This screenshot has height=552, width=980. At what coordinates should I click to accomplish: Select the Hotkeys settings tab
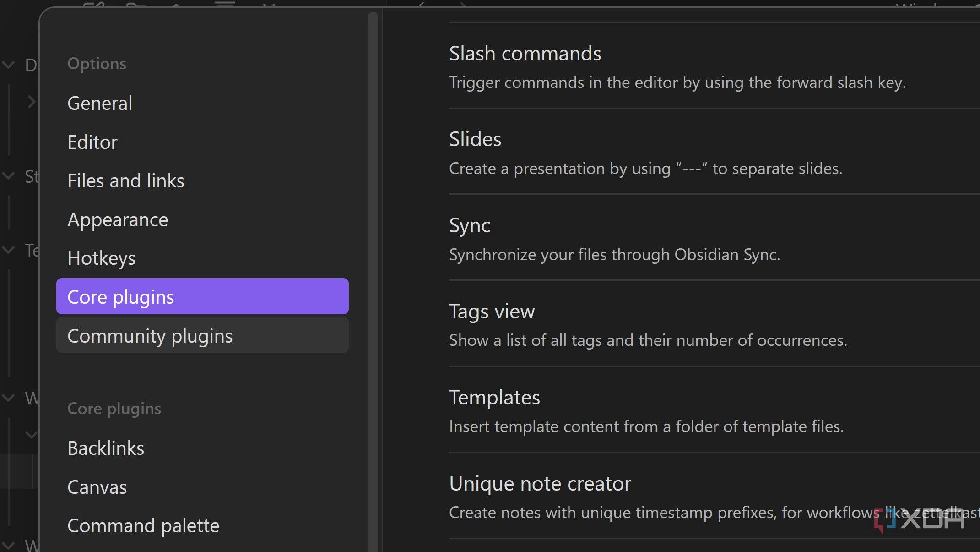pos(101,258)
